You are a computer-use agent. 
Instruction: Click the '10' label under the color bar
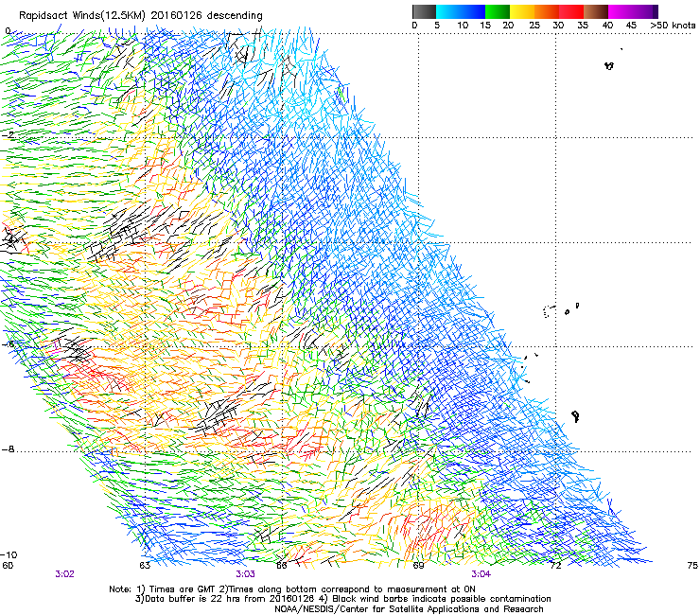click(463, 26)
